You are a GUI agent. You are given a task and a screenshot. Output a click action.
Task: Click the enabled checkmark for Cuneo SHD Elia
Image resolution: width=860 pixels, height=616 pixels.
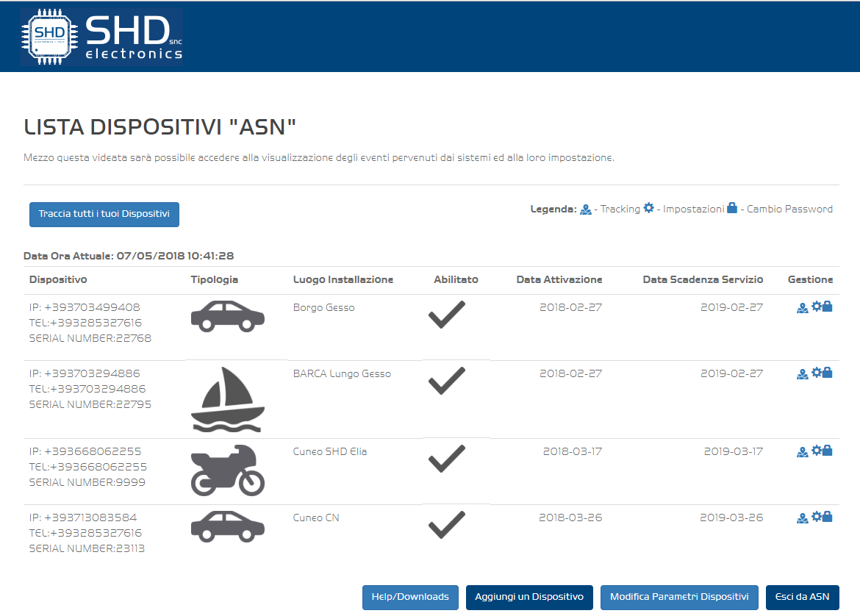pyautogui.click(x=446, y=459)
